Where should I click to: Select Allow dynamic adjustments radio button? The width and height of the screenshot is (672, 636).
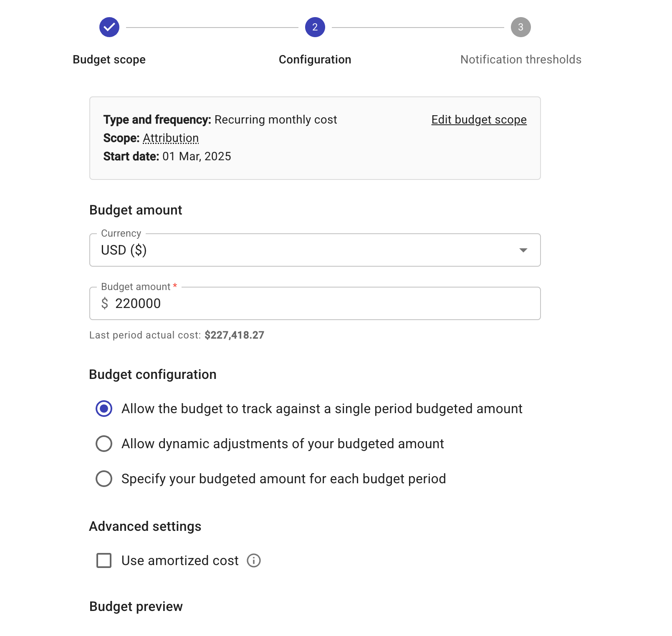point(104,444)
